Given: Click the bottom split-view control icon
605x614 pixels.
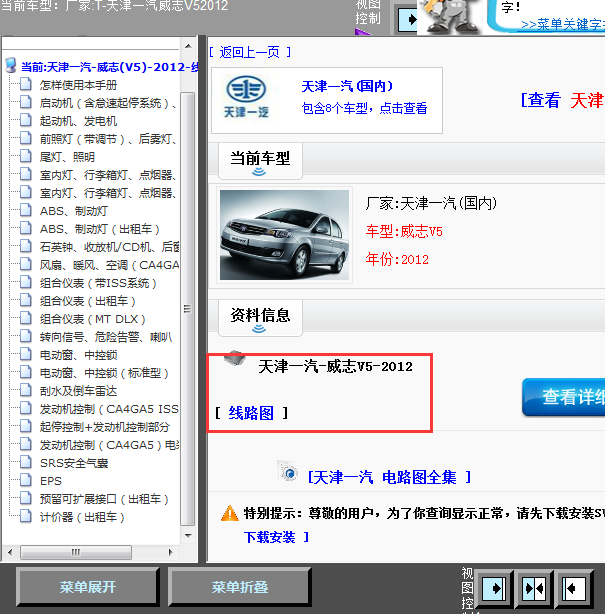Looking at the screenshot, I should click(x=534, y=589).
